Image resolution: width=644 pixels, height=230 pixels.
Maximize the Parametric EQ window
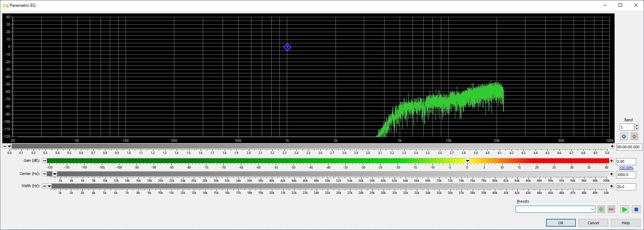[x=620, y=5]
